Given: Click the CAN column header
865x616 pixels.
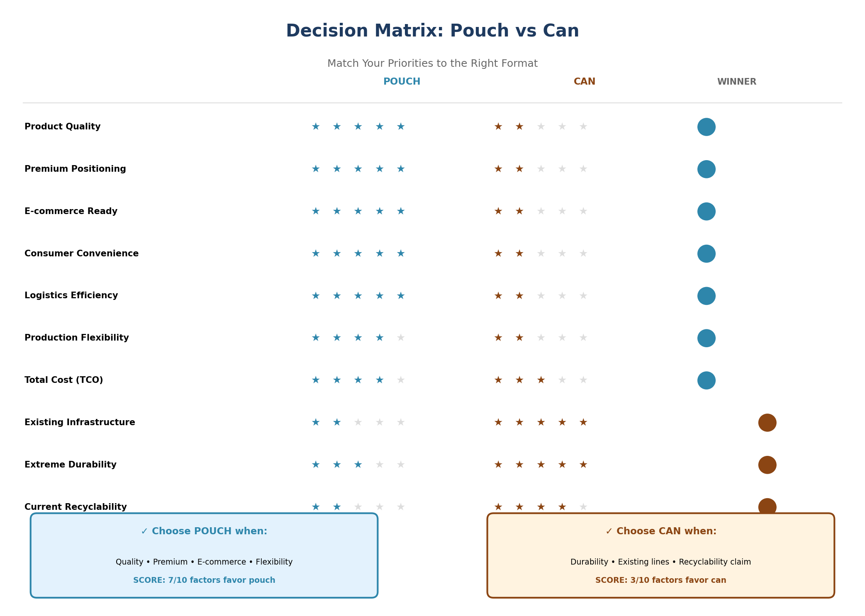Looking at the screenshot, I should pos(584,82).
